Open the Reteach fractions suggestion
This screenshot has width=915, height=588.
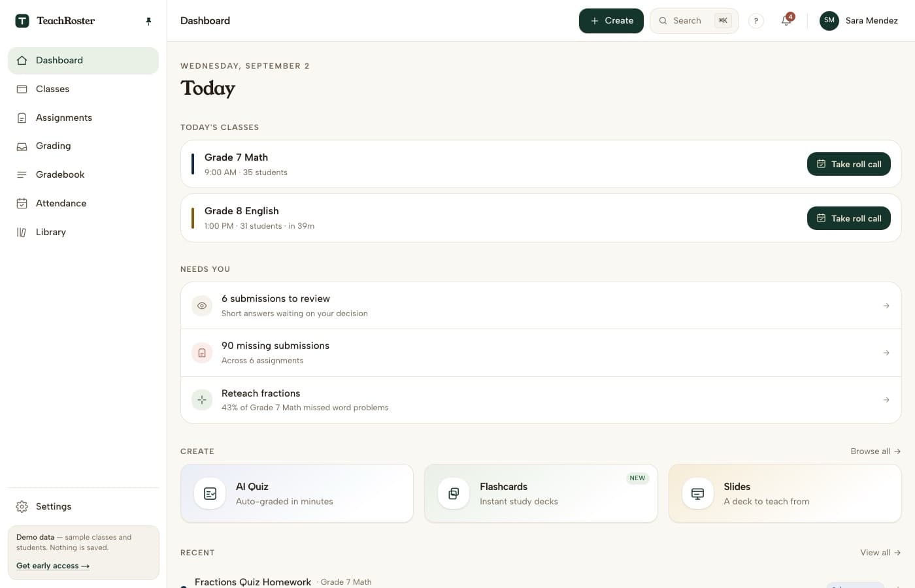pos(541,400)
